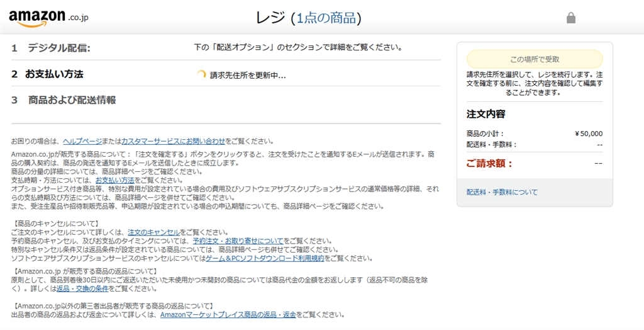Select step 3 商品および配送情報 heading
The image size is (644, 330).
(x=72, y=100)
